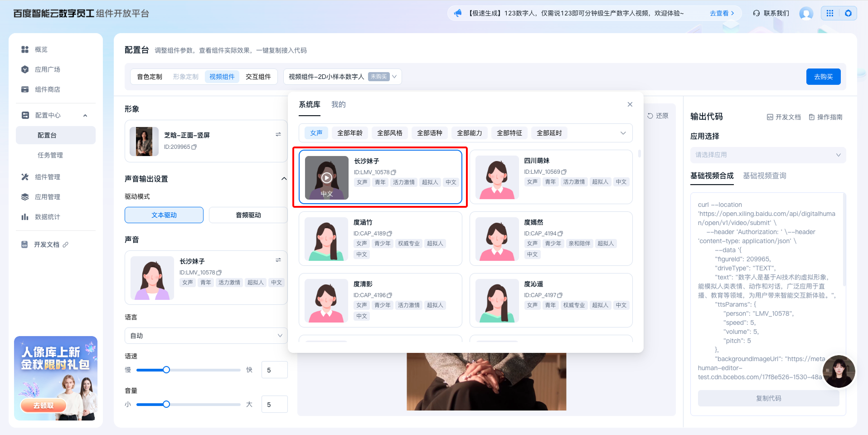Open the apps grid icon in header

coord(829,13)
